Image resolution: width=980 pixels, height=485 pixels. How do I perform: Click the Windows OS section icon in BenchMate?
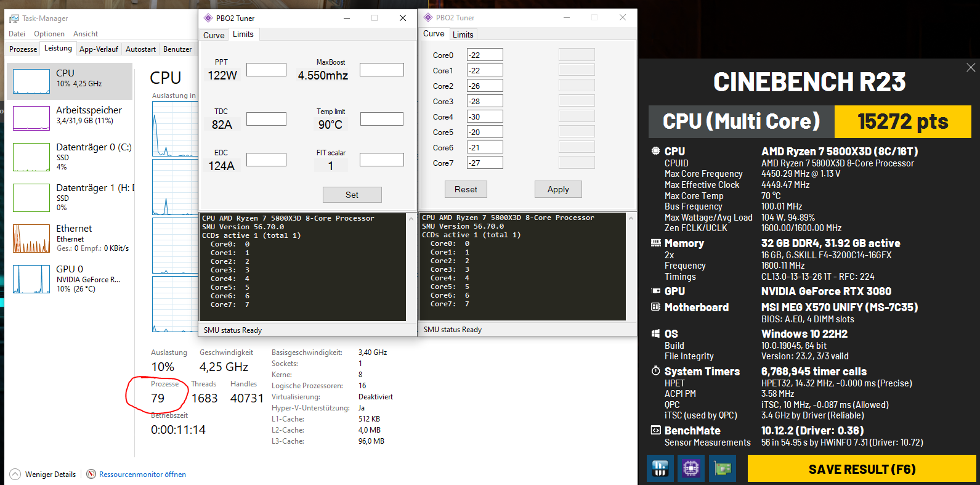click(655, 333)
